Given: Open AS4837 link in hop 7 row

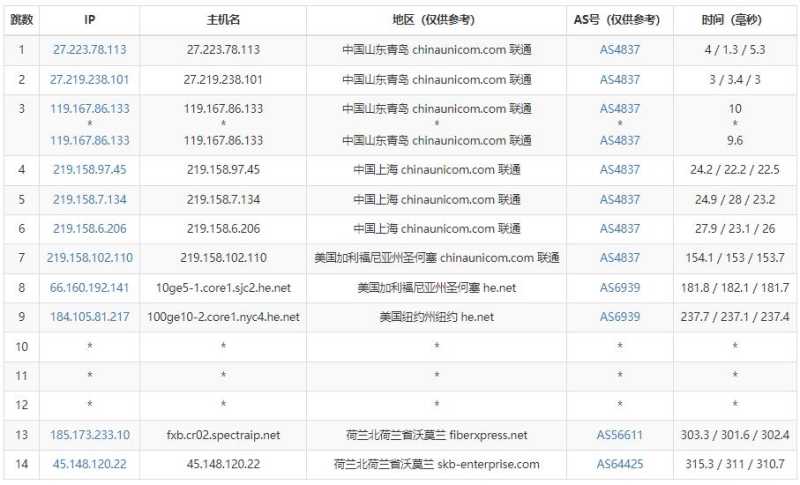Looking at the screenshot, I should click(x=619, y=258).
